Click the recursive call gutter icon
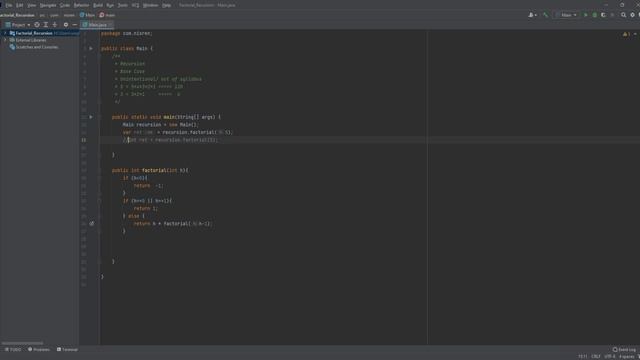640x360 pixels. tap(91, 224)
